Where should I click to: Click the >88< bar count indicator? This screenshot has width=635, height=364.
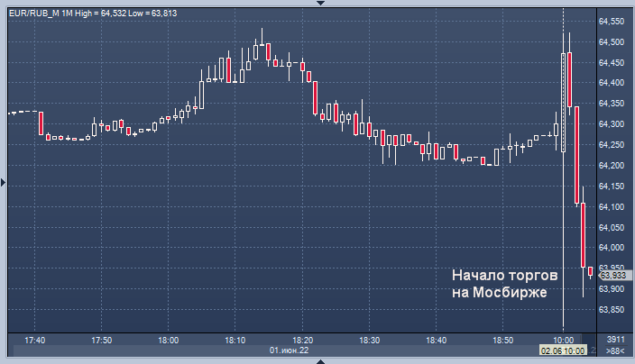tap(612, 350)
